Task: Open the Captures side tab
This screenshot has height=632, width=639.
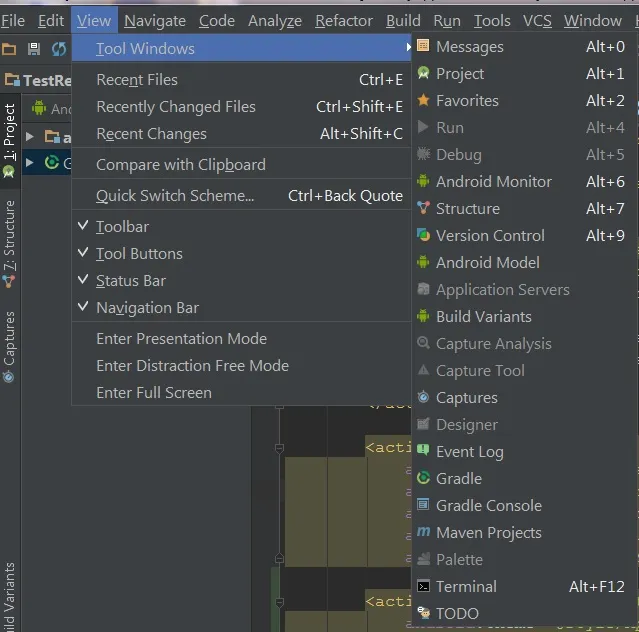Action: pyautogui.click(x=9, y=347)
